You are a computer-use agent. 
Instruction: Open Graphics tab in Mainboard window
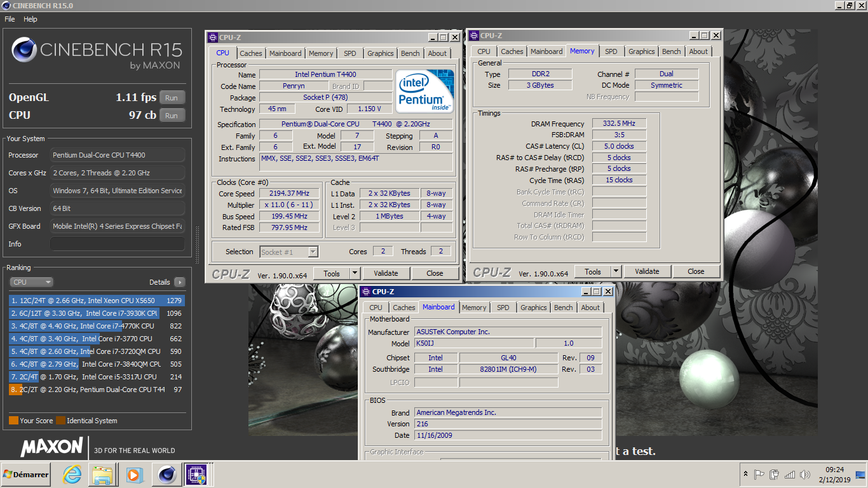click(x=534, y=308)
